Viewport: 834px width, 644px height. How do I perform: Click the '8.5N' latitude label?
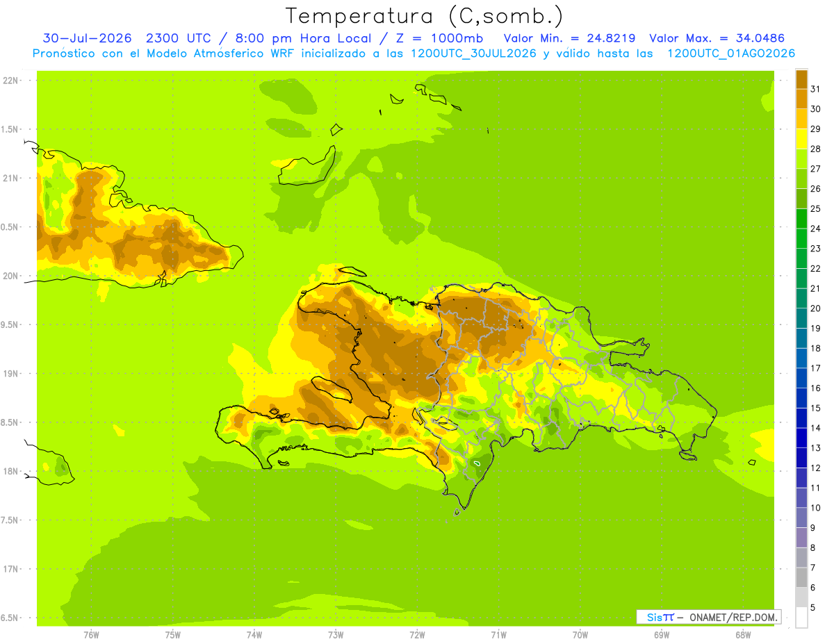[x=10, y=422]
